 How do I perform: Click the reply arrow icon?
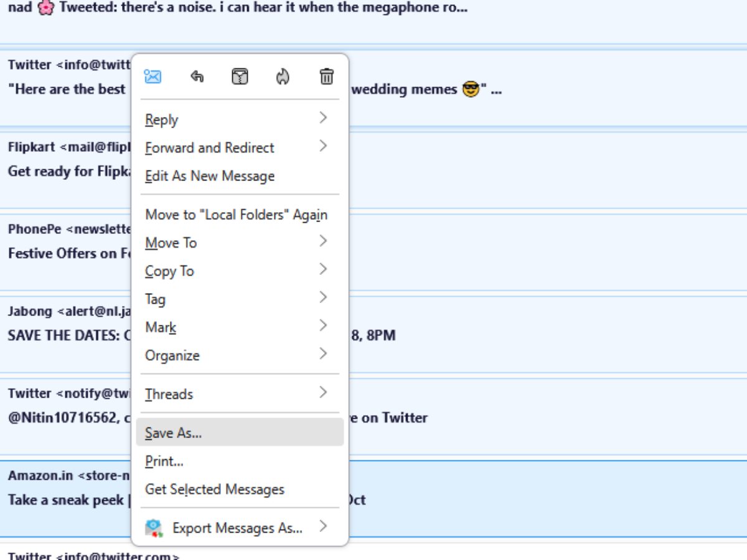(197, 77)
